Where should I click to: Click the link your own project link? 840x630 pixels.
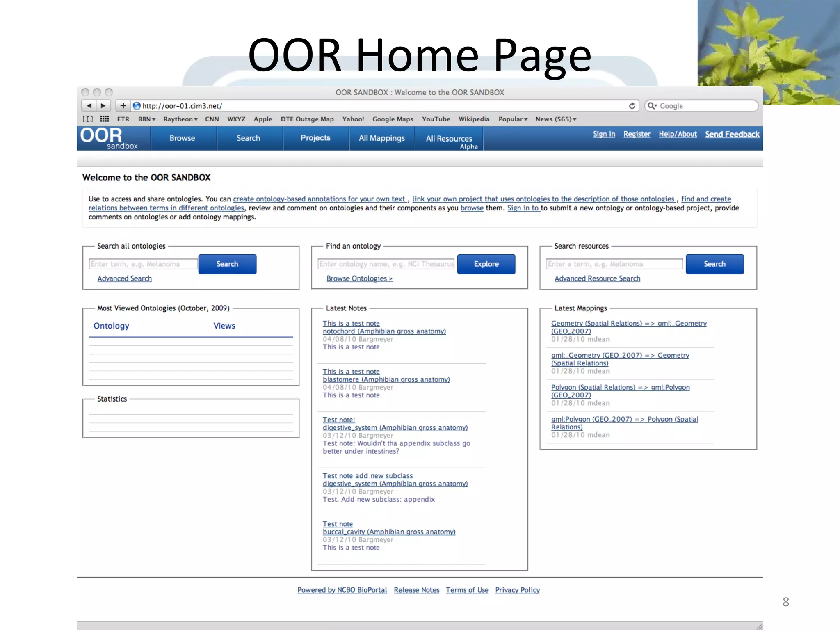point(543,199)
